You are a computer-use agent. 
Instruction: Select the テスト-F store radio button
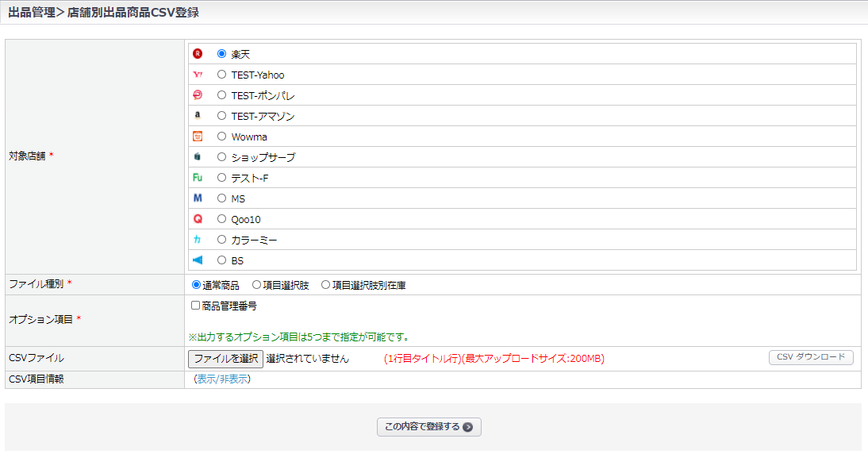tap(222, 178)
